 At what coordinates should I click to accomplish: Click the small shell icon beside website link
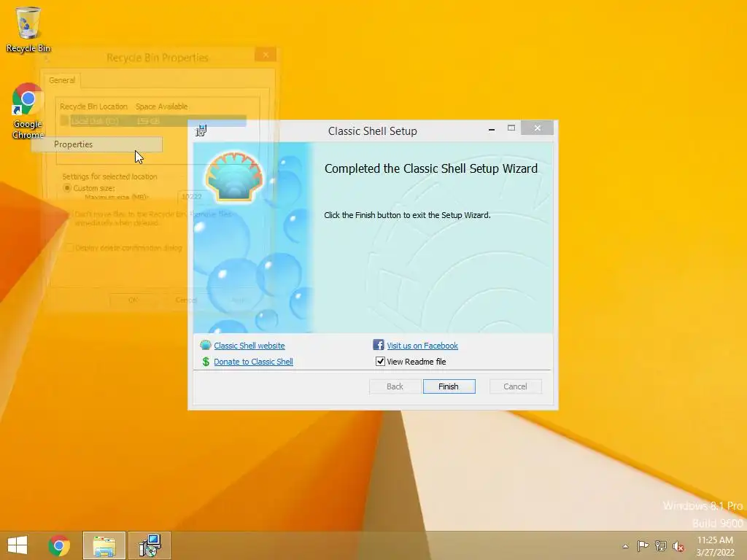tap(205, 345)
